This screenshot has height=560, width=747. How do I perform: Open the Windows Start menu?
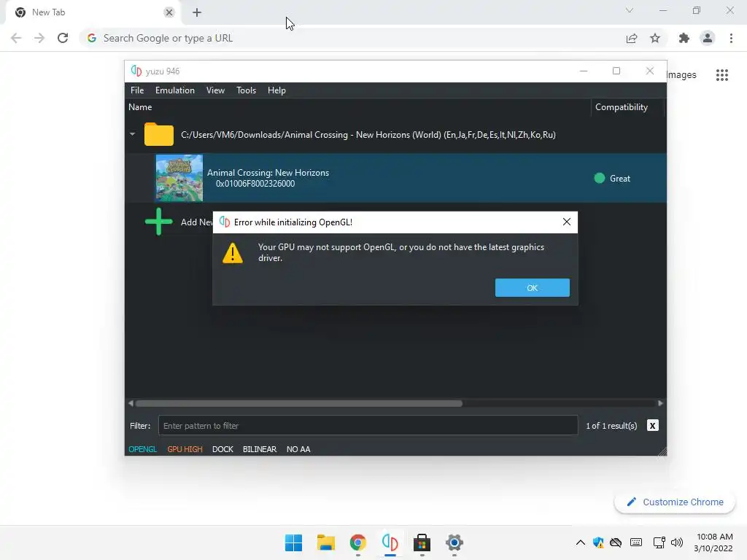point(293,542)
